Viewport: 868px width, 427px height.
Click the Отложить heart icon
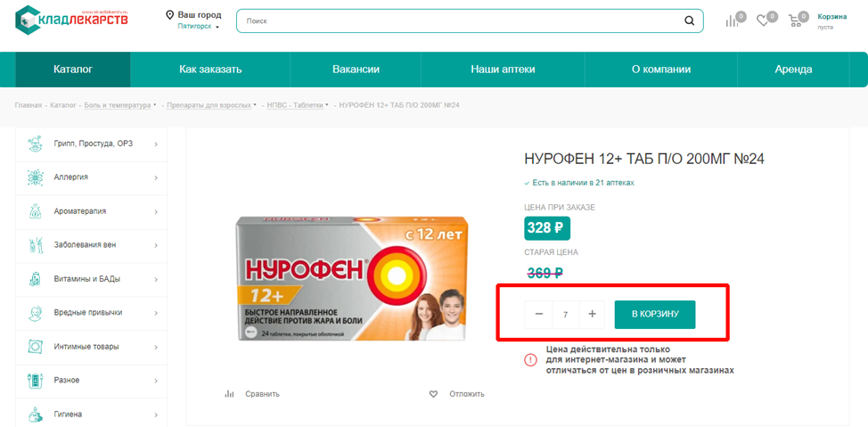pyautogui.click(x=433, y=394)
